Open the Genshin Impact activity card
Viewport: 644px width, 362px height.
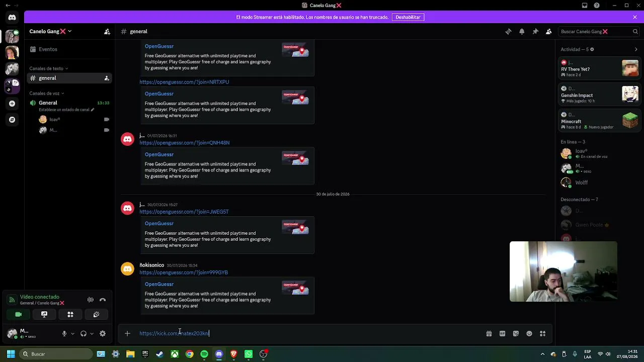(x=599, y=95)
